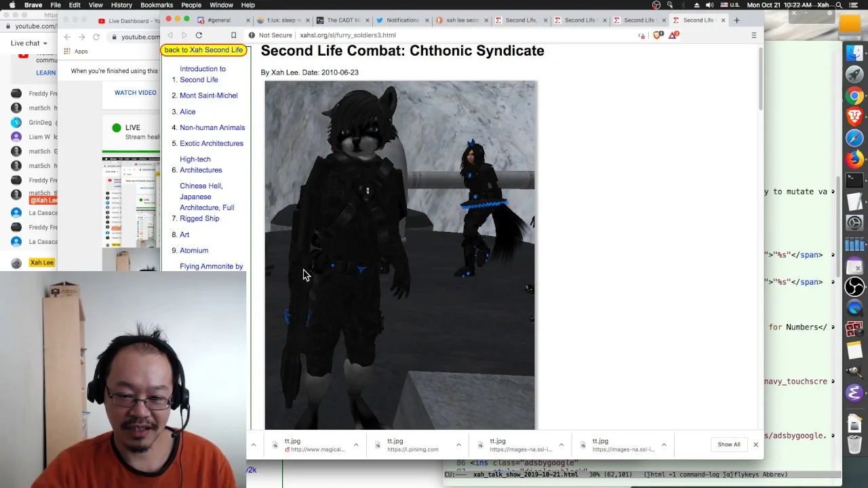868x488 pixels.
Task: Open the Mont Saint-Michel link
Action: (209, 96)
